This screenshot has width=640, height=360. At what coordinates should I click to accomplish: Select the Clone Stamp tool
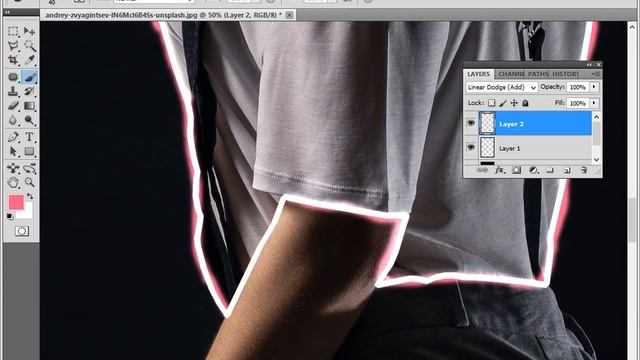[13, 91]
